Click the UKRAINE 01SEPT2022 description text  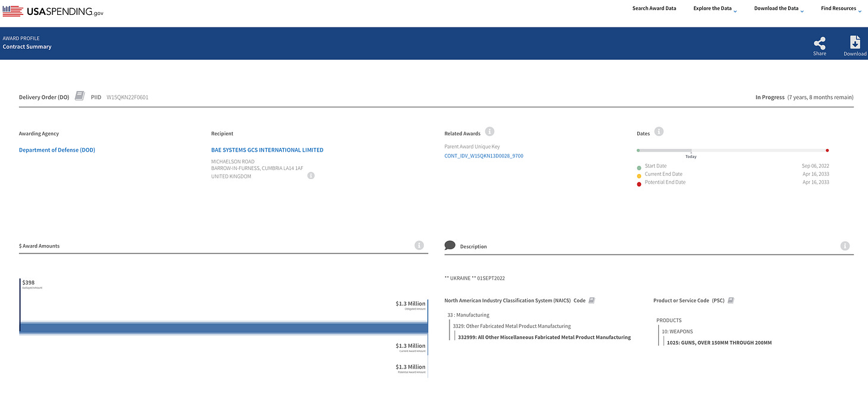pos(475,278)
